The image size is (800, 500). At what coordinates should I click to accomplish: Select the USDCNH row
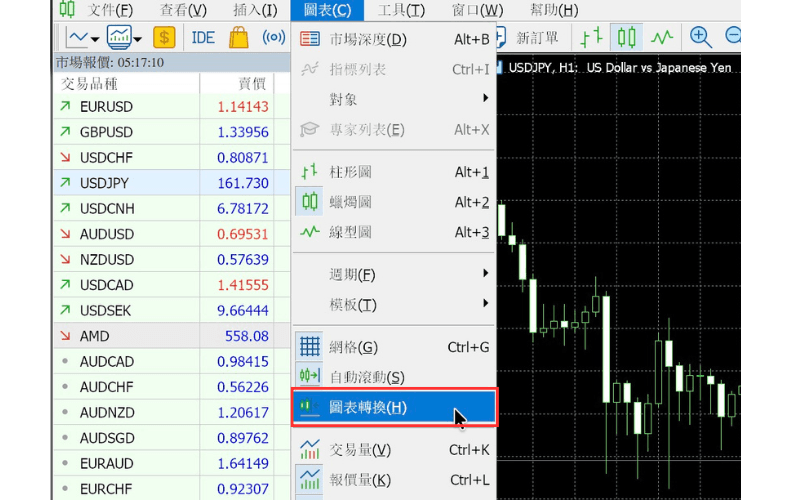pyautogui.click(x=172, y=209)
